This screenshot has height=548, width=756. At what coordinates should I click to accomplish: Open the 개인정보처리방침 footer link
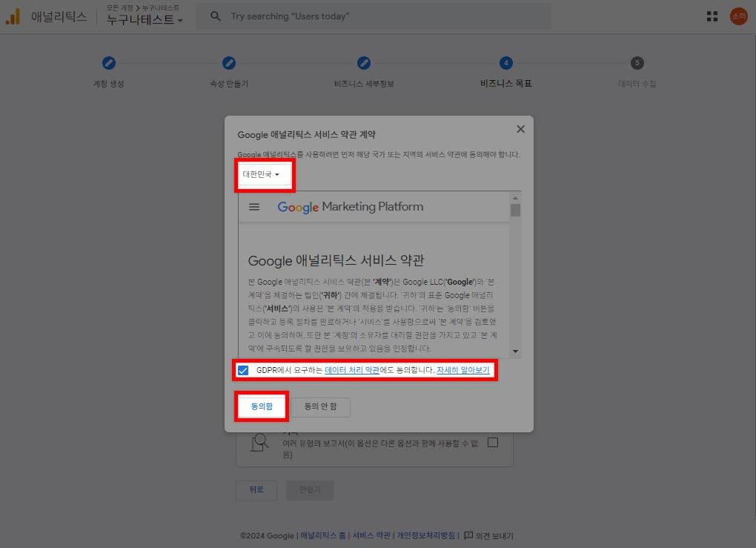tap(425, 535)
